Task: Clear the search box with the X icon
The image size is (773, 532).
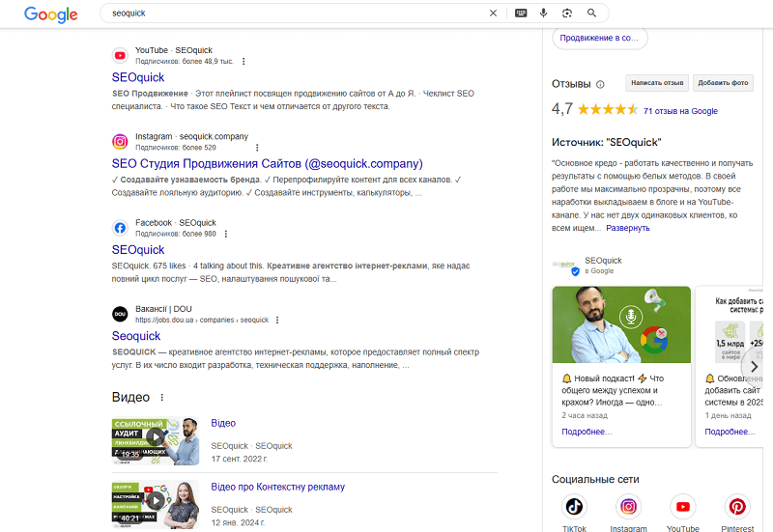Action: (x=493, y=14)
